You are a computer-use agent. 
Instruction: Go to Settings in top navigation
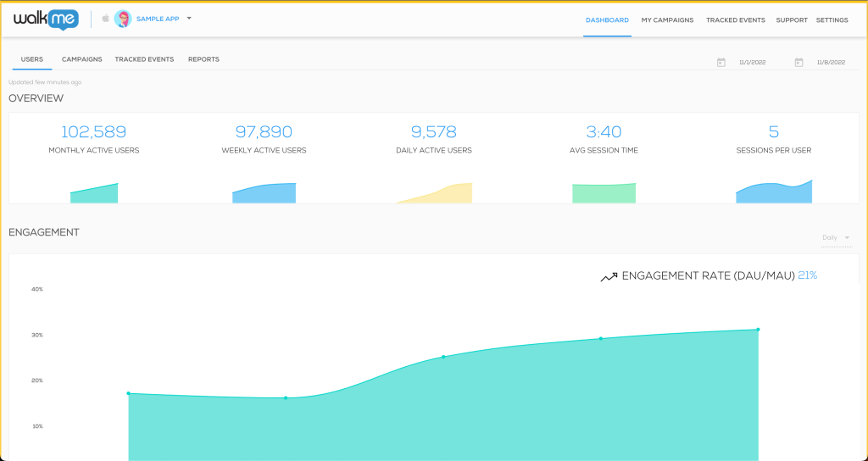[x=832, y=19]
